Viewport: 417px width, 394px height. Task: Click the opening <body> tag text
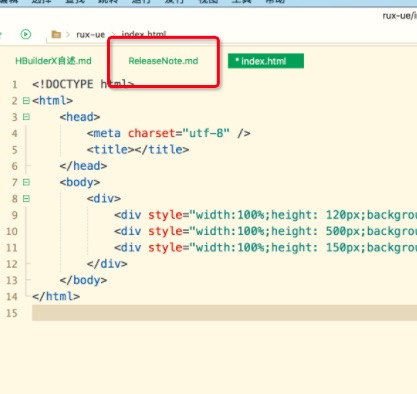(x=80, y=182)
